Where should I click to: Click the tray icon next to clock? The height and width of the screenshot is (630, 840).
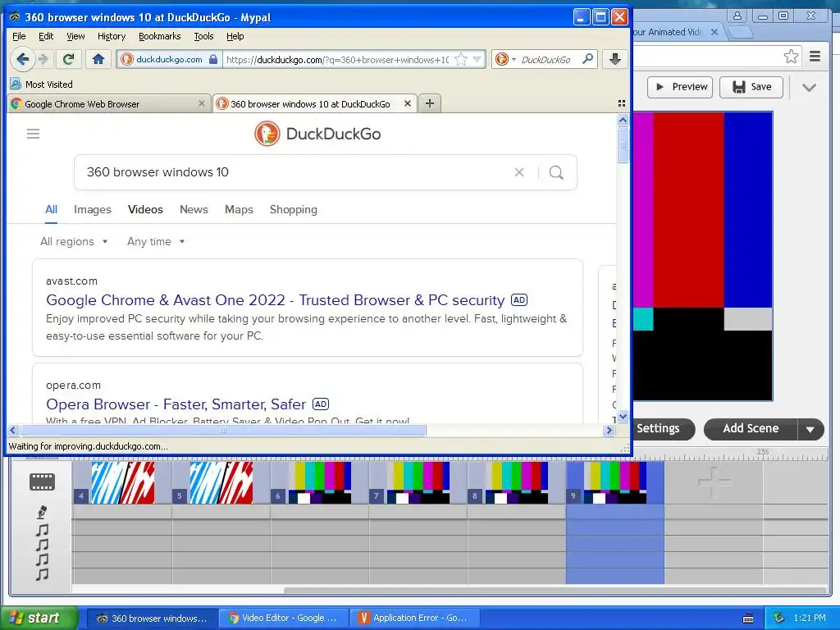click(779, 618)
